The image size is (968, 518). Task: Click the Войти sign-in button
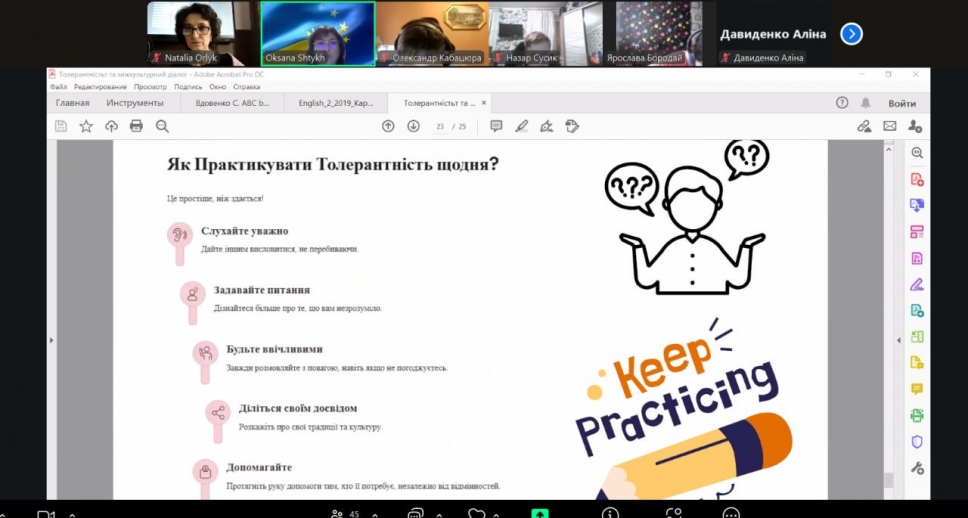901,103
